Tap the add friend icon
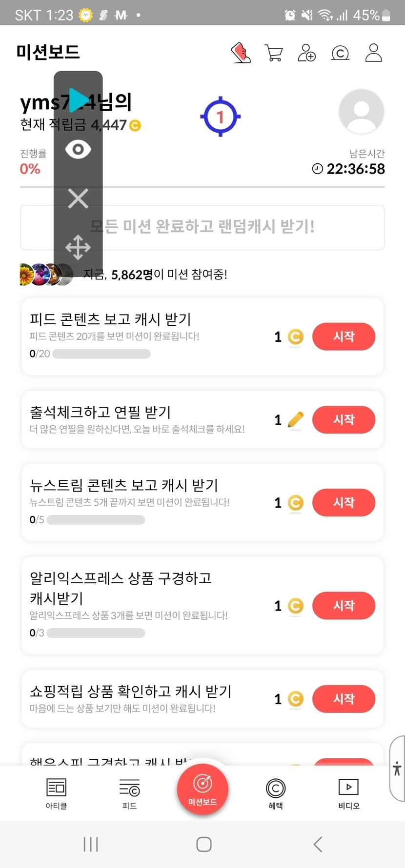This screenshot has width=405, height=868. point(306,53)
